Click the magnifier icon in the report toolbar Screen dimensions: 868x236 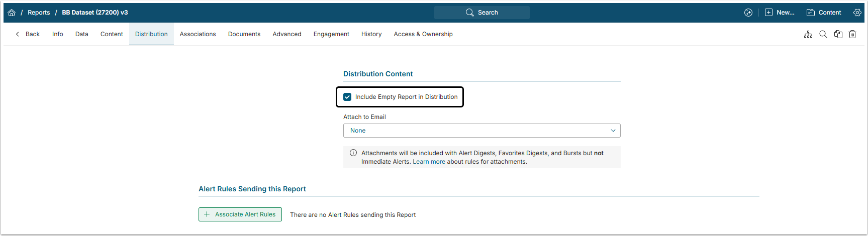click(823, 34)
